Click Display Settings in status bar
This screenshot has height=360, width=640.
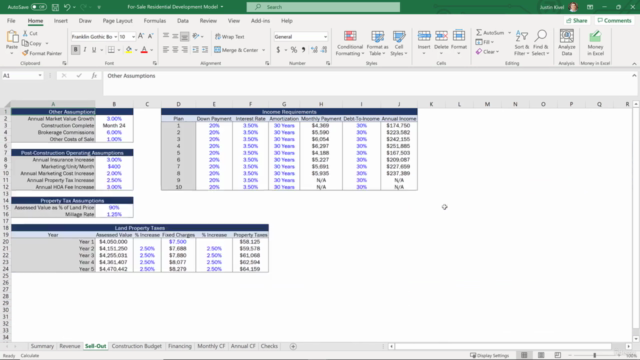click(x=489, y=356)
